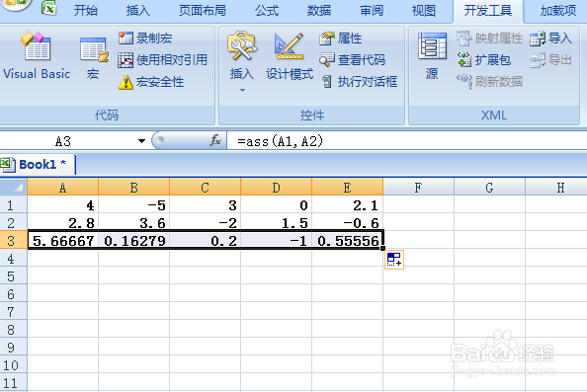The image size is (587, 392).
Task: Open the 宏 macros dialog
Action: click(x=93, y=58)
